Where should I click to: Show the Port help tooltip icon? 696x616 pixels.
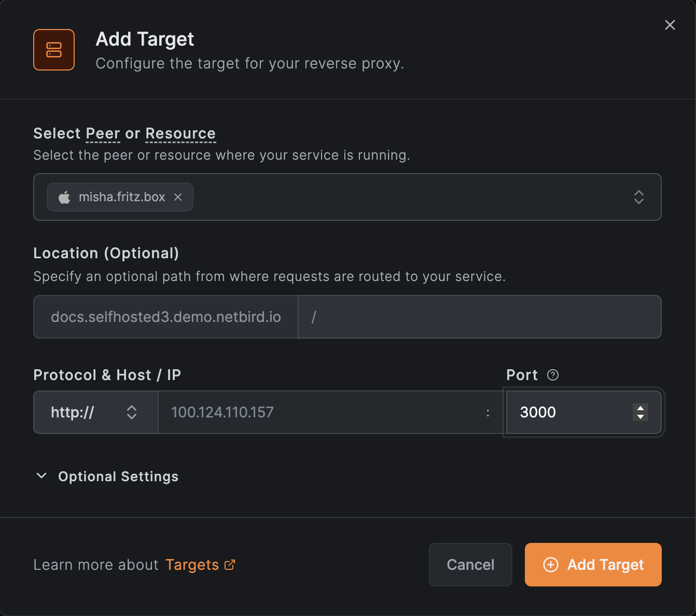(553, 375)
